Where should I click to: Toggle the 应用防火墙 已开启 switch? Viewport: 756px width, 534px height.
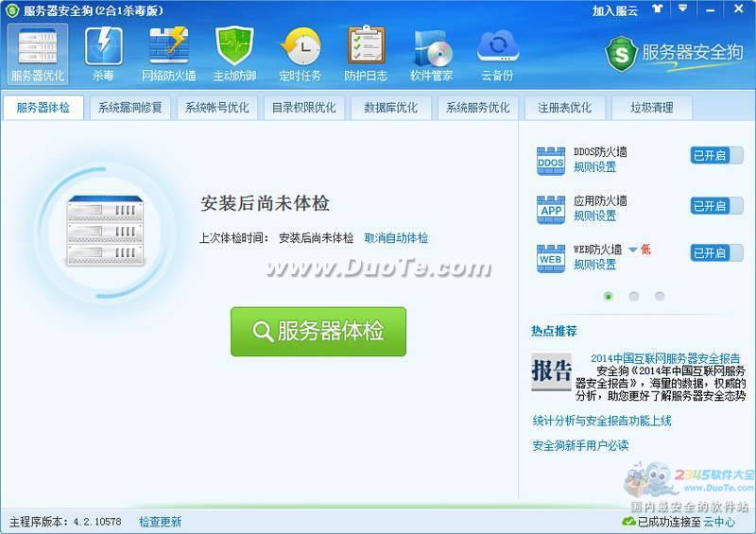pos(716,206)
